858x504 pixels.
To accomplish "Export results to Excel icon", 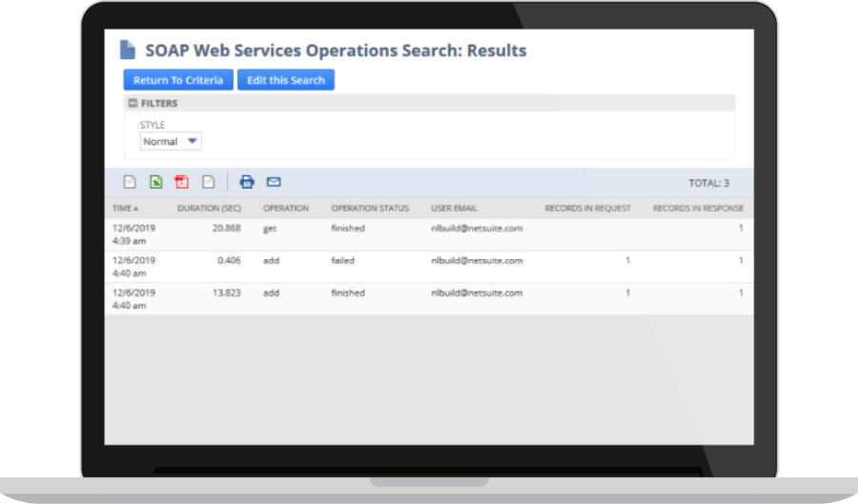I will coord(156,182).
